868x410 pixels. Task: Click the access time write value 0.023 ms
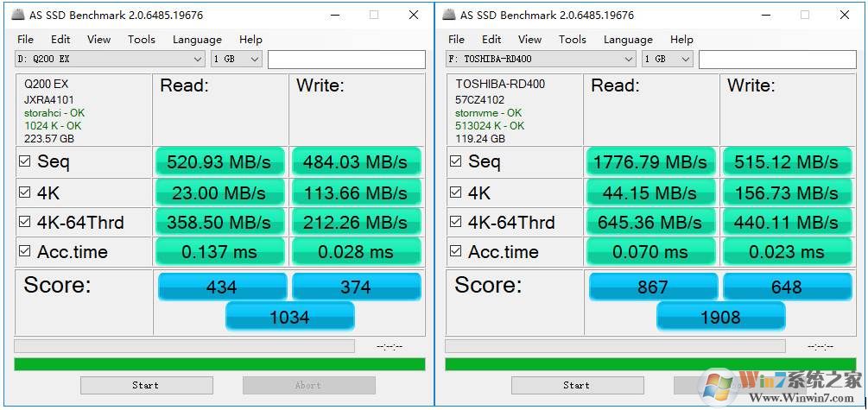(x=787, y=252)
